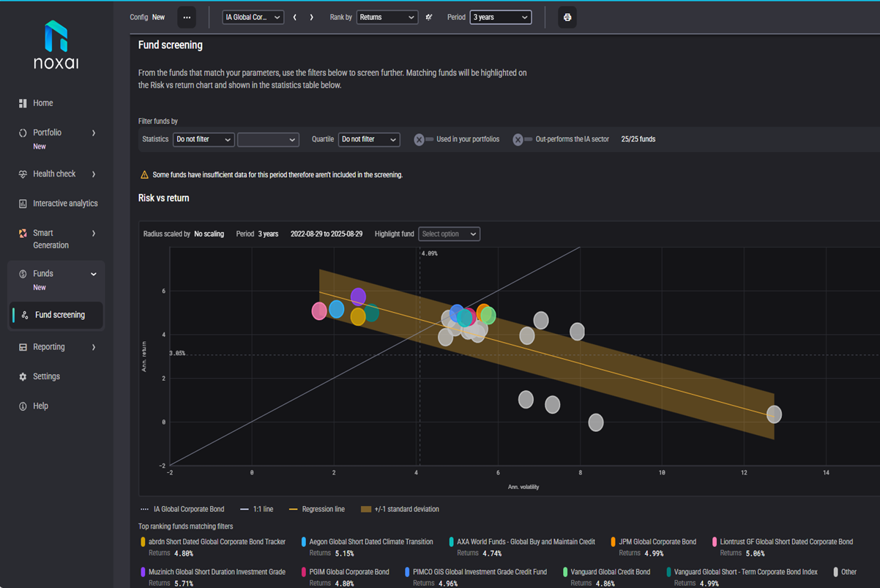The width and height of the screenshot is (880, 588).
Task: Open the Quartile filter dropdown
Action: point(369,139)
